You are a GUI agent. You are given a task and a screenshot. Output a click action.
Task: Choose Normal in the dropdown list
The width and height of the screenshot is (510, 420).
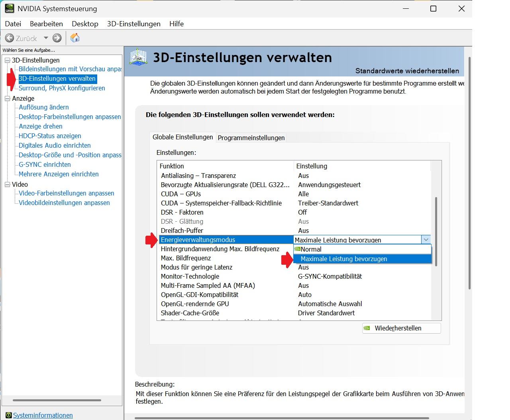tap(362, 249)
